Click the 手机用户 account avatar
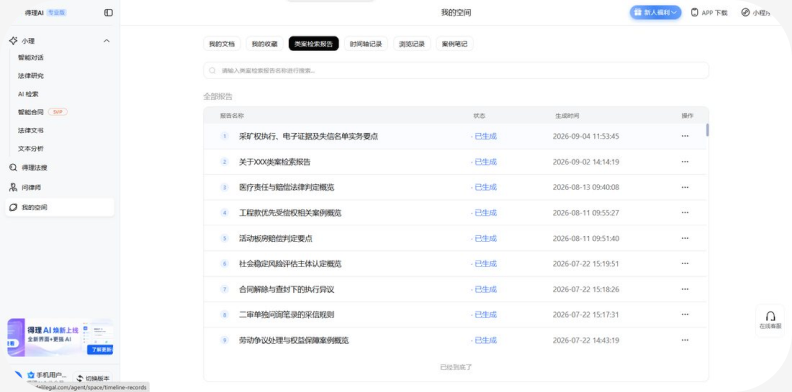 tap(18, 375)
